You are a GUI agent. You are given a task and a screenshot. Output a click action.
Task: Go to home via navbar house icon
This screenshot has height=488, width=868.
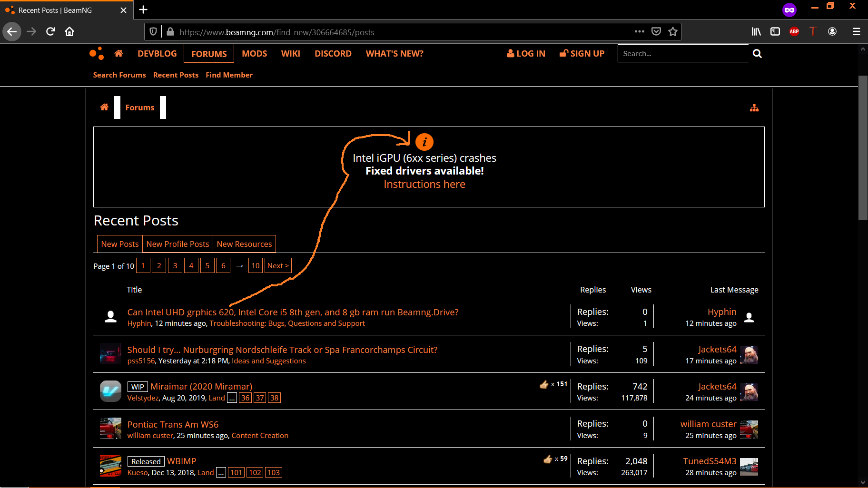[x=118, y=53]
